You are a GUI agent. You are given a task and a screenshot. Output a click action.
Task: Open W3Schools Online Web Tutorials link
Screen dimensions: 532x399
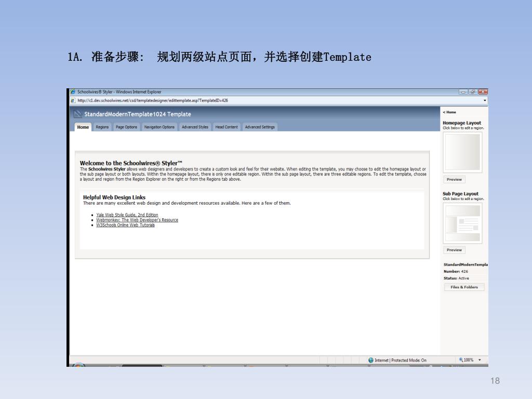point(125,225)
